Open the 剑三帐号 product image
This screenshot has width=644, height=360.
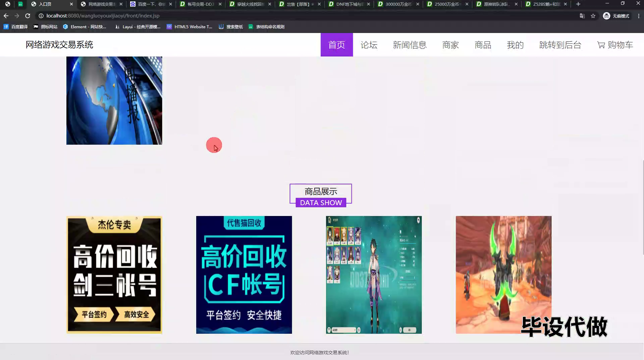[114, 275]
